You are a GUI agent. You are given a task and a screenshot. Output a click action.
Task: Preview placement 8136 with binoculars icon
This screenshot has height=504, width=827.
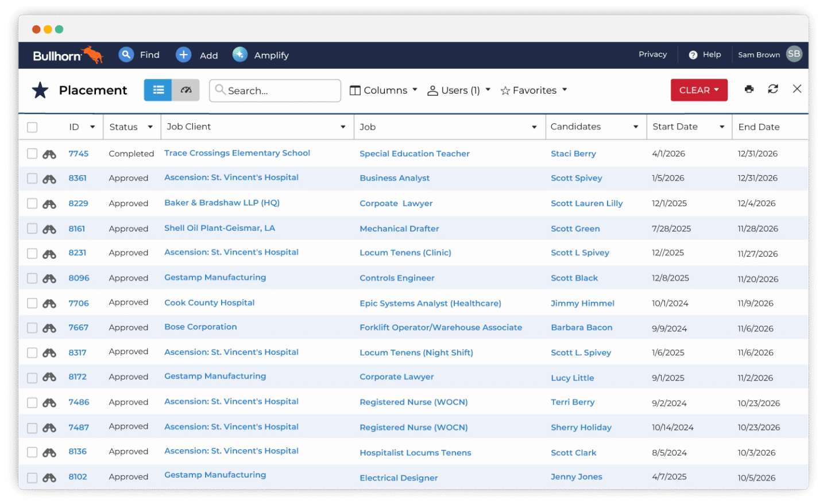pyautogui.click(x=49, y=452)
